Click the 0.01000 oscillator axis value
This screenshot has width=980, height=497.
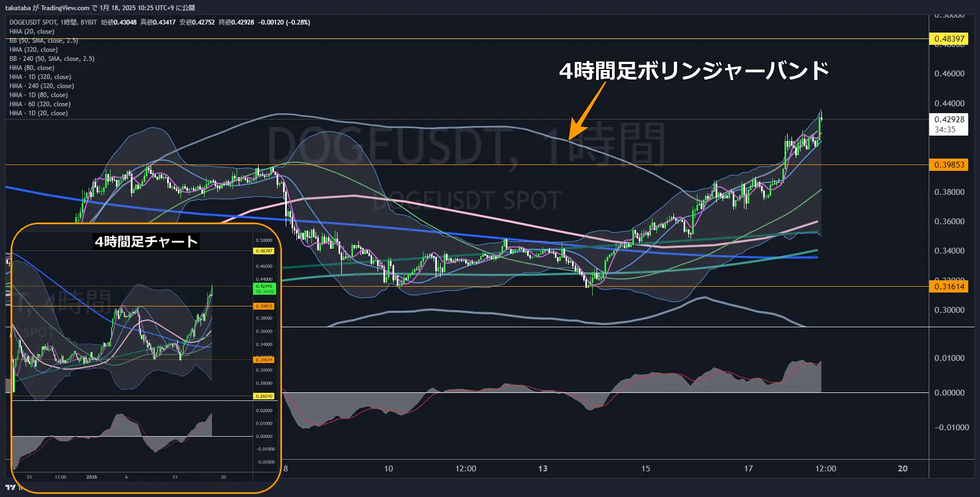pos(949,358)
